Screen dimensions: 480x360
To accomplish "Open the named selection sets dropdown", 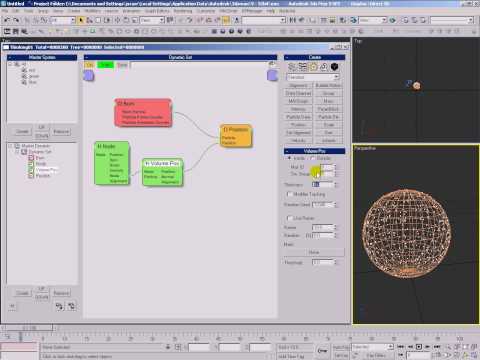I will coord(264,20).
